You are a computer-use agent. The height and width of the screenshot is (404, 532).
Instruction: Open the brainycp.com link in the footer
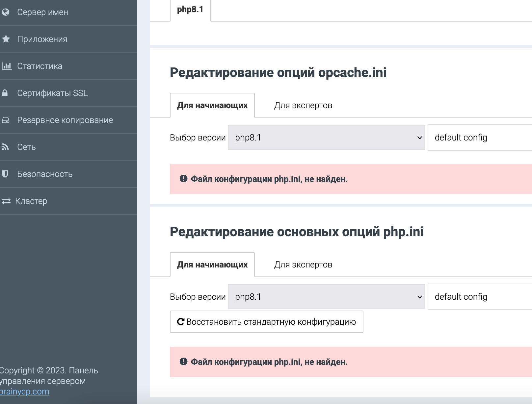tap(24, 391)
